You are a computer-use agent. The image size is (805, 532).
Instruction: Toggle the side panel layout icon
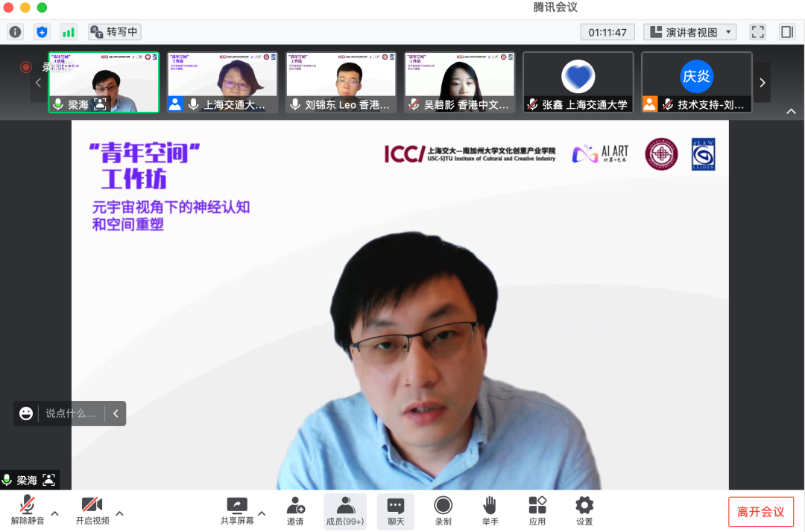tap(787, 32)
